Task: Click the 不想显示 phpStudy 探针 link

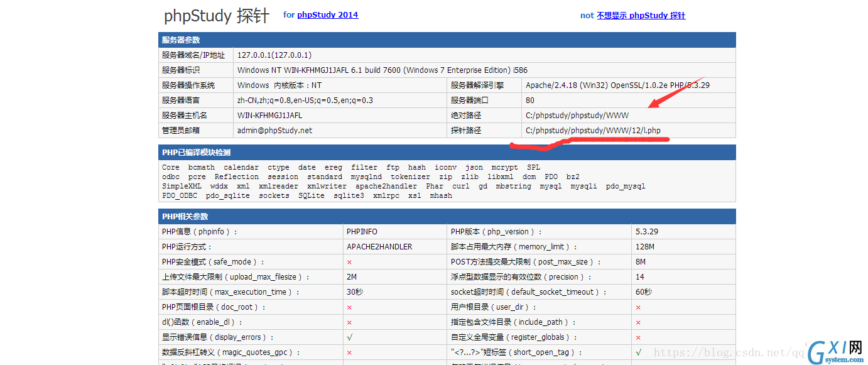Action: (641, 16)
